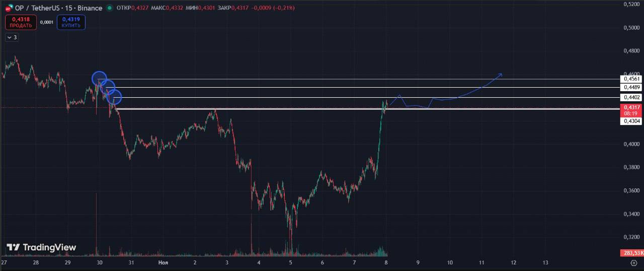Click 0,5000 on the price scale
This screenshot has height=271, width=644.
632,28
